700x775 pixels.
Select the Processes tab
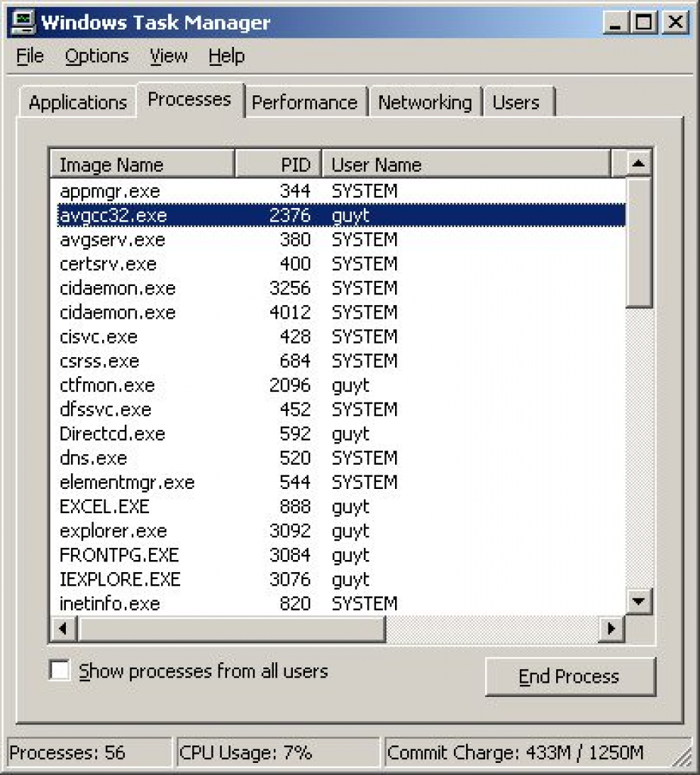tap(190, 100)
